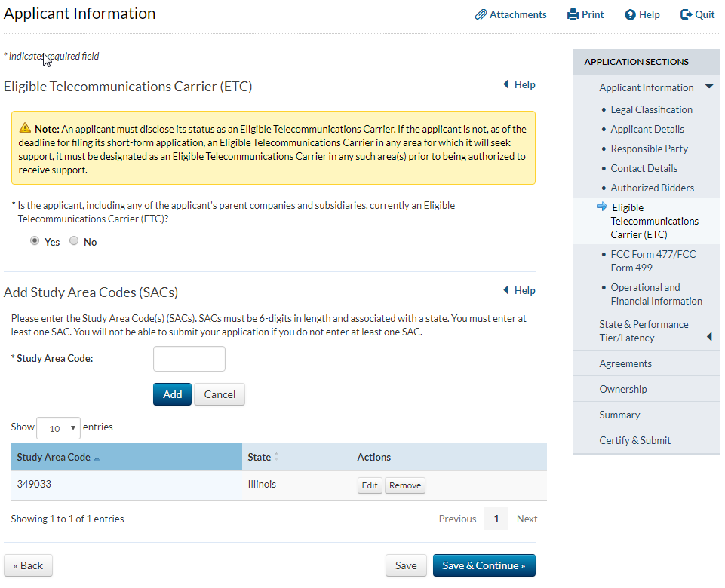Click the Help question mark icon

pyautogui.click(x=630, y=15)
